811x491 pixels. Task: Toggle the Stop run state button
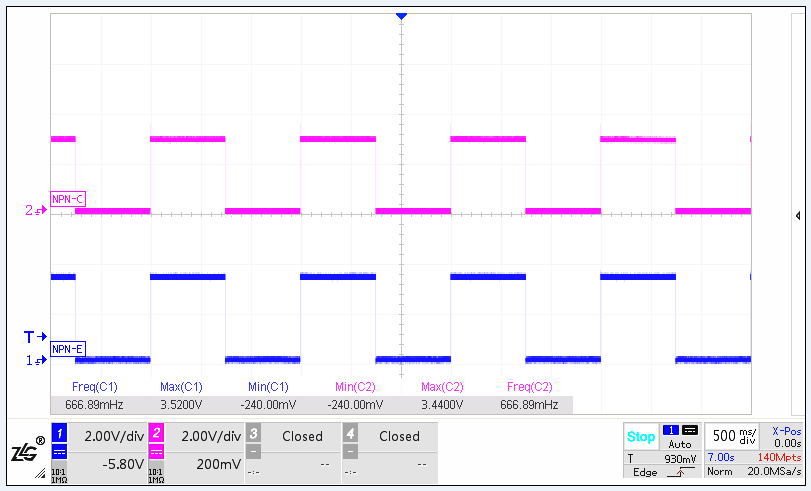coord(640,437)
